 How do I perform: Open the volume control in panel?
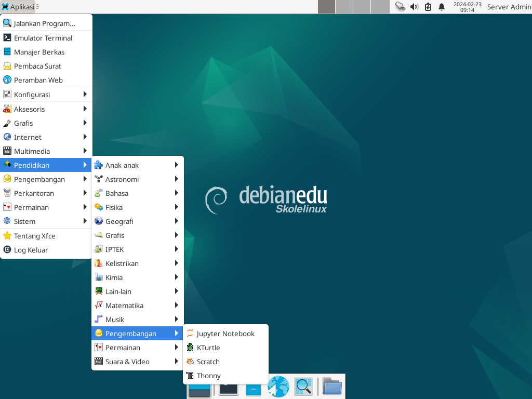click(414, 7)
